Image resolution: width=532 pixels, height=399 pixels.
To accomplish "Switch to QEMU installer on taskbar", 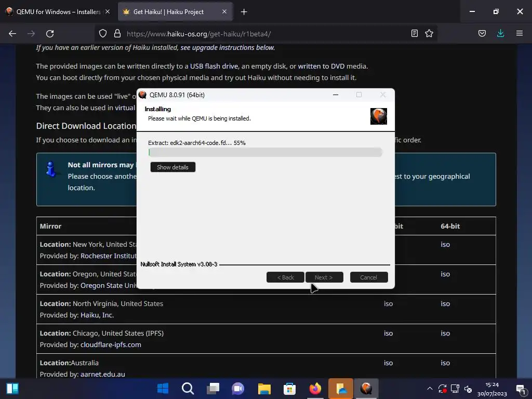I will coord(366,389).
